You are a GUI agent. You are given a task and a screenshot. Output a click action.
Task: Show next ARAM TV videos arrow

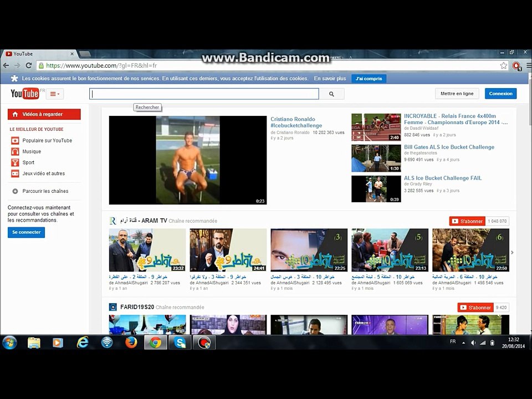(x=512, y=253)
